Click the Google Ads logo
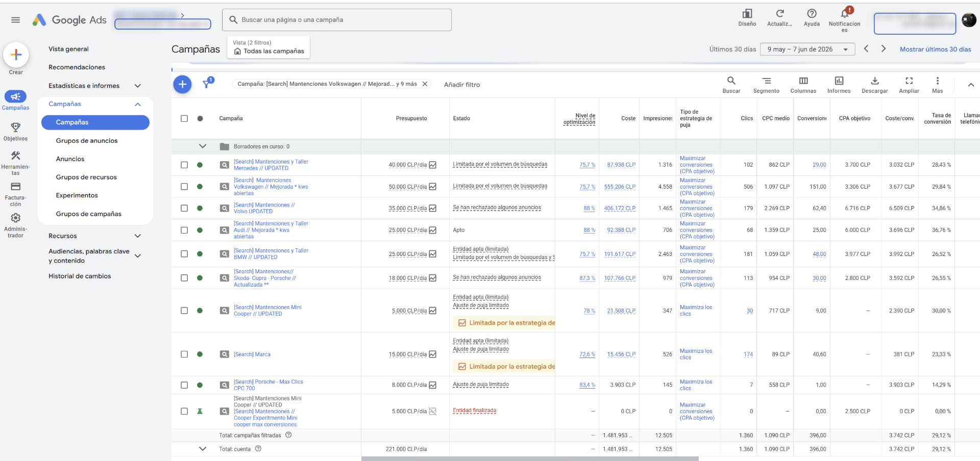 [69, 20]
